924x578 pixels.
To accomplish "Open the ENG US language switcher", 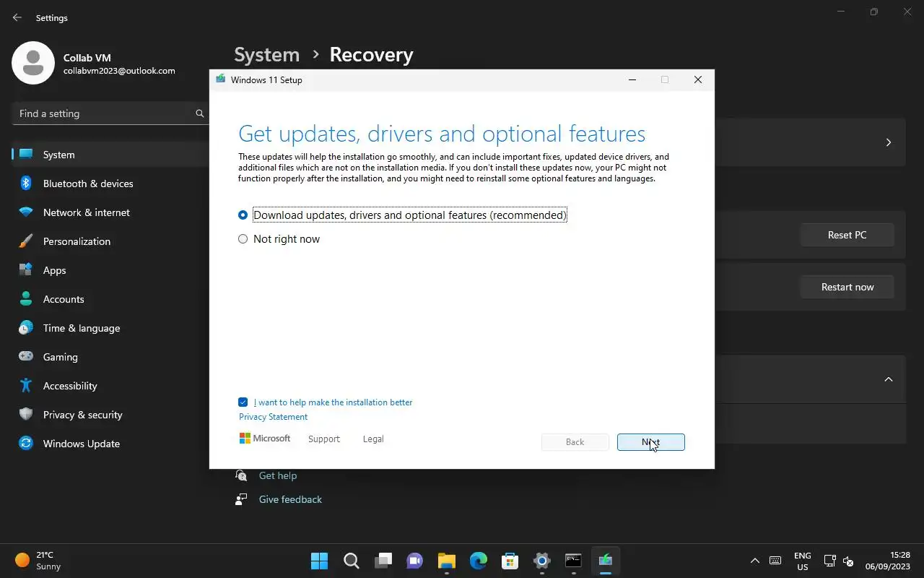I will tap(802, 561).
